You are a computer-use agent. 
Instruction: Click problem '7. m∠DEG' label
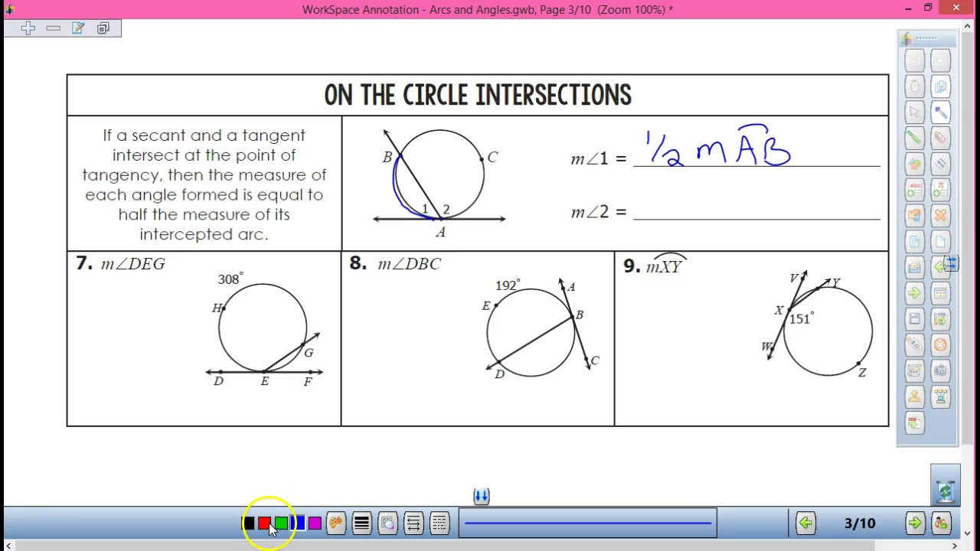coord(121,263)
